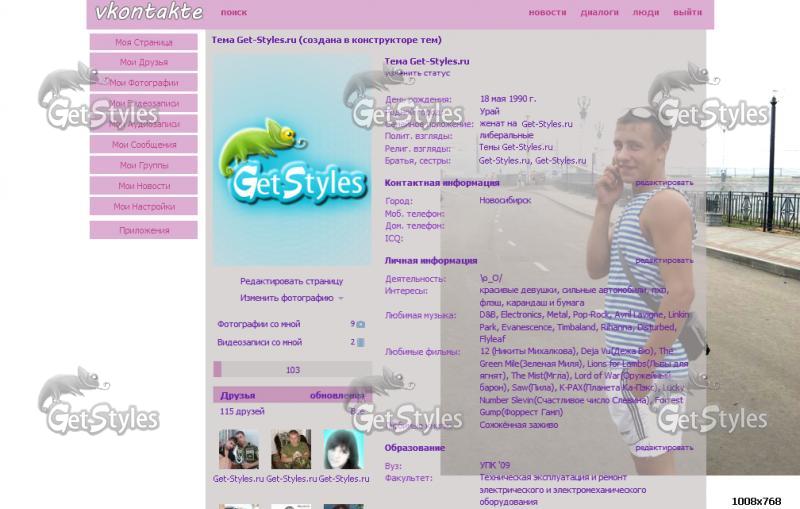Open Мои Друзья in left sidebar
Image resolution: width=800 pixels, height=509 pixels.
click(144, 62)
